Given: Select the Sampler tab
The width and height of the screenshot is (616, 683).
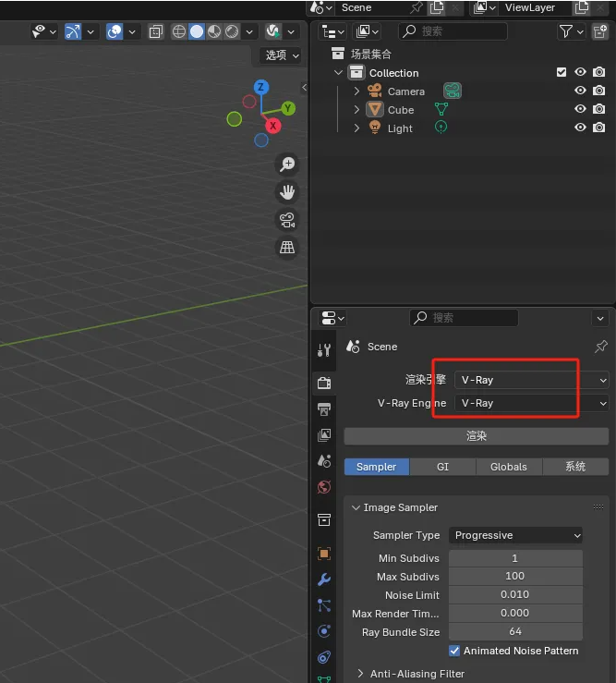Looking at the screenshot, I should (377, 467).
